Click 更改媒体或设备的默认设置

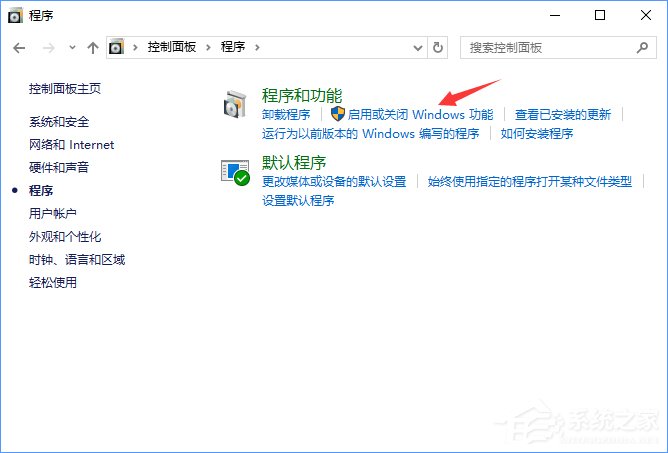(x=334, y=182)
